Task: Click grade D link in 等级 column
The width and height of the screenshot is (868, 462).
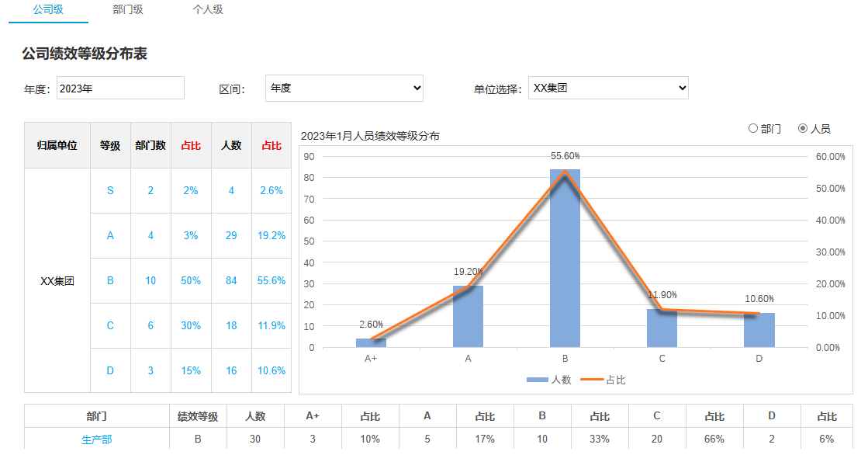Action: coord(110,370)
